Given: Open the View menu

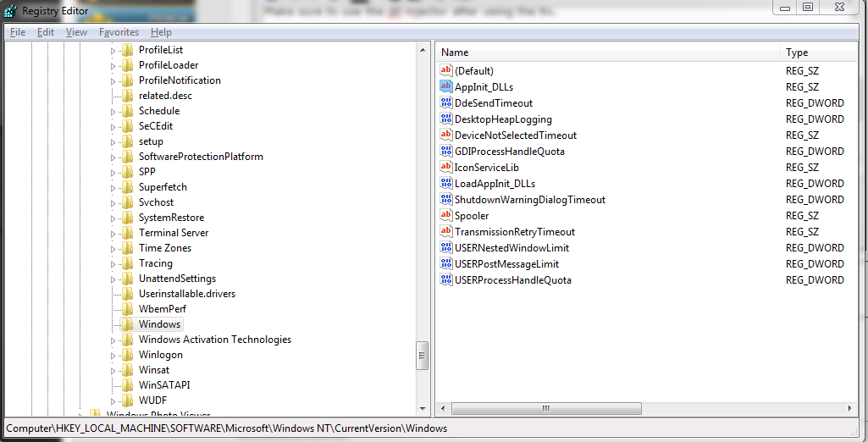Looking at the screenshot, I should tap(76, 32).
